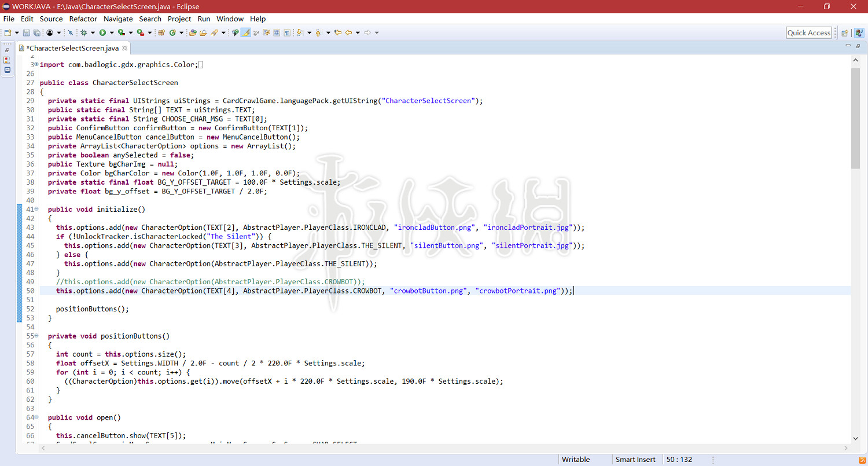Image resolution: width=868 pixels, height=466 pixels.
Task: Open the Run button dropdown arrow
Action: click(111, 33)
